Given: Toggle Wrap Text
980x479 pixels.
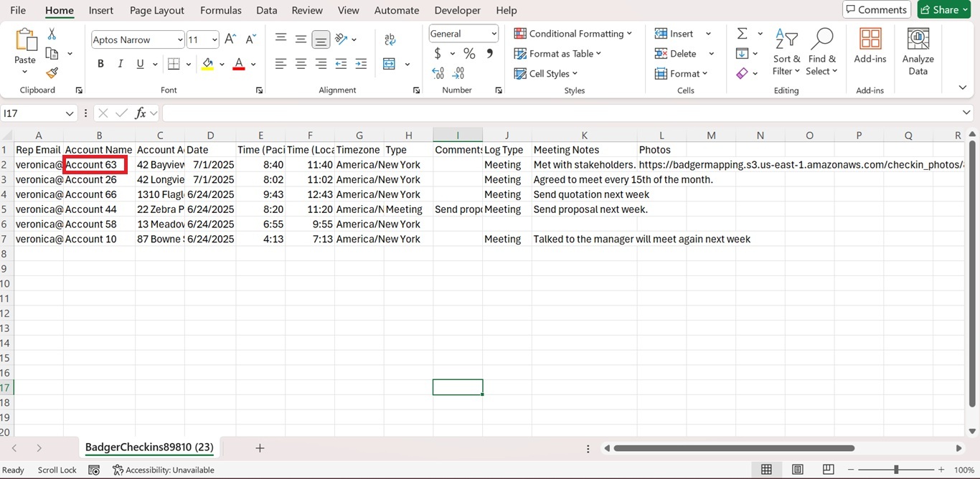Looking at the screenshot, I should click(x=390, y=39).
